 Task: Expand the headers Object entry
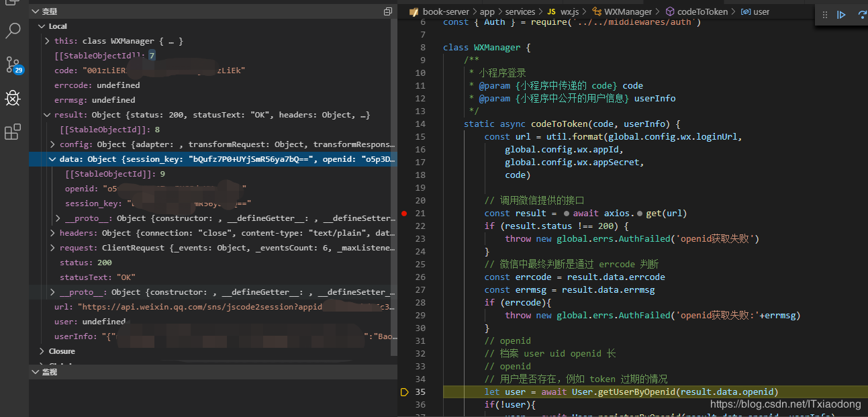point(53,233)
